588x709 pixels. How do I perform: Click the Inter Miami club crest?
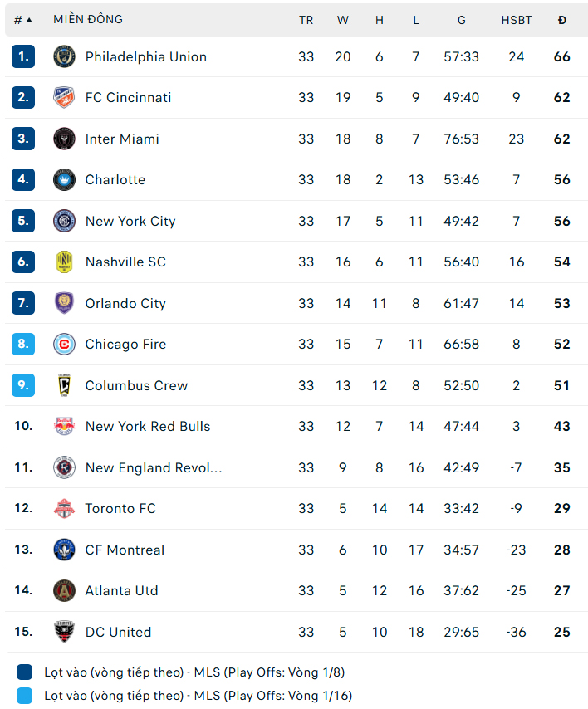tap(64, 139)
